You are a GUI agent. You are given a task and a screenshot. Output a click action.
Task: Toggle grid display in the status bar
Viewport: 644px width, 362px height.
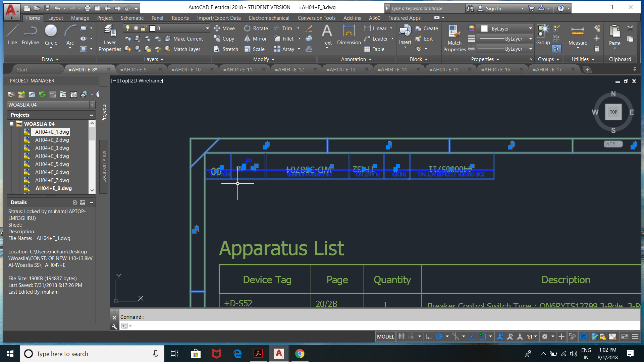pyautogui.click(x=401, y=336)
